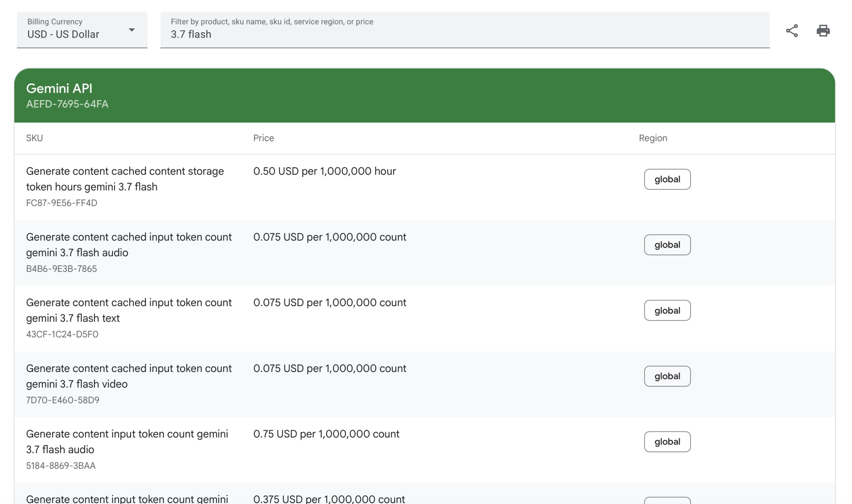This screenshot has height=504, width=852.
Task: Click price '0.50 USD per 1,000,000 hour'
Action: [x=324, y=171]
